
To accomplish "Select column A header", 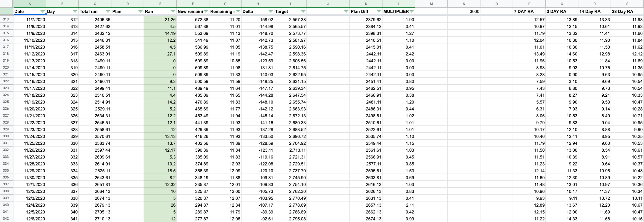I will (x=30, y=4).
